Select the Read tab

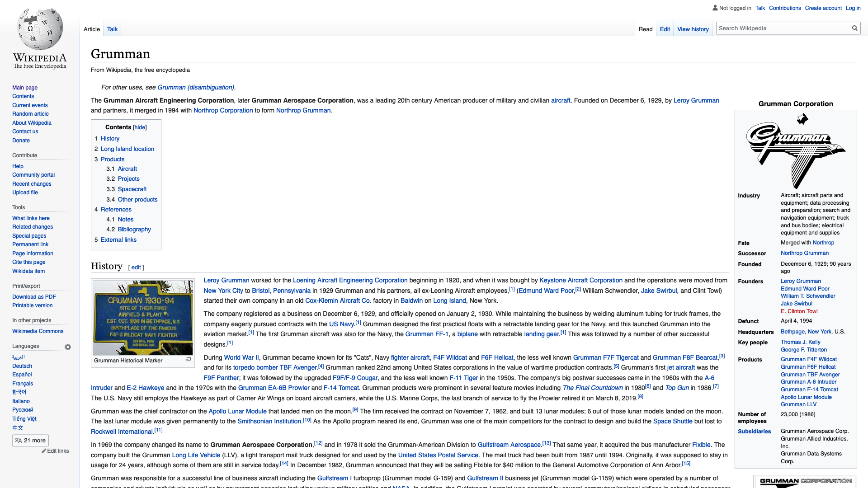[646, 29]
